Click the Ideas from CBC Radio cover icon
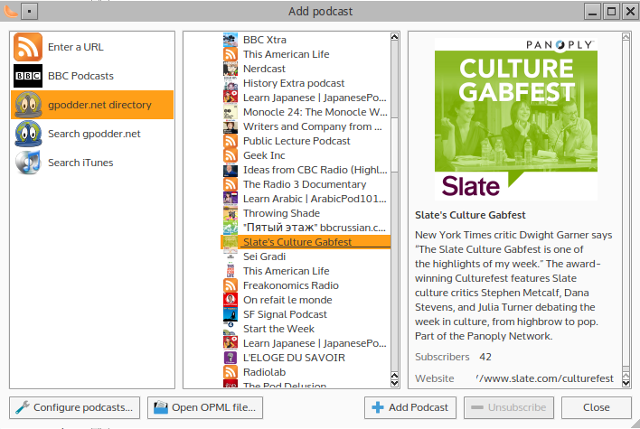 click(x=230, y=170)
